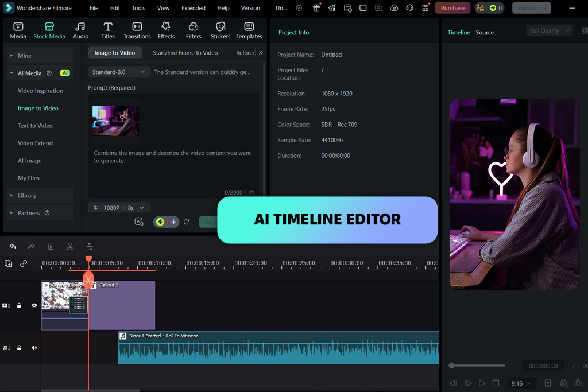Open the Standard-3.0 model dropdown

[119, 72]
